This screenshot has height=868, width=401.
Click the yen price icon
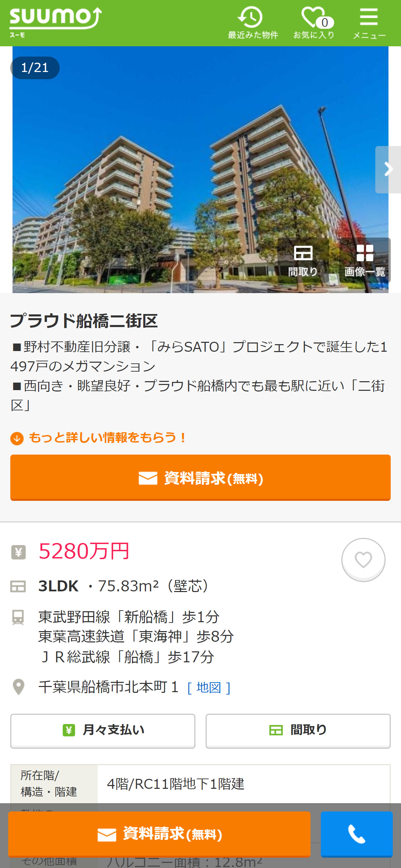(x=19, y=552)
